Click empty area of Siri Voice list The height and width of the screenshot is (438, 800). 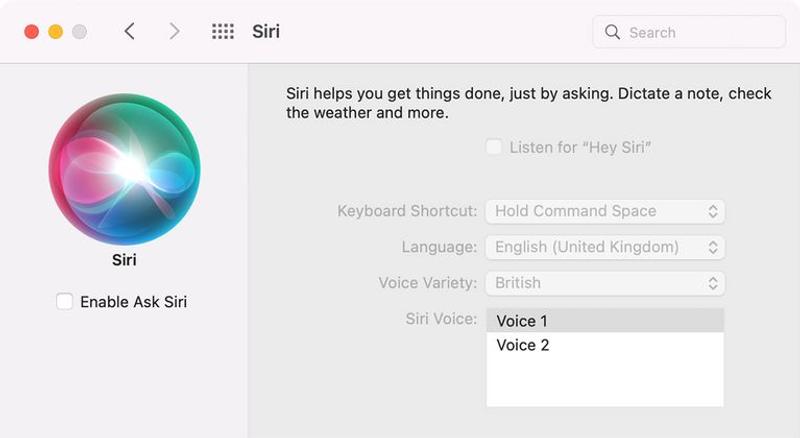(605, 382)
